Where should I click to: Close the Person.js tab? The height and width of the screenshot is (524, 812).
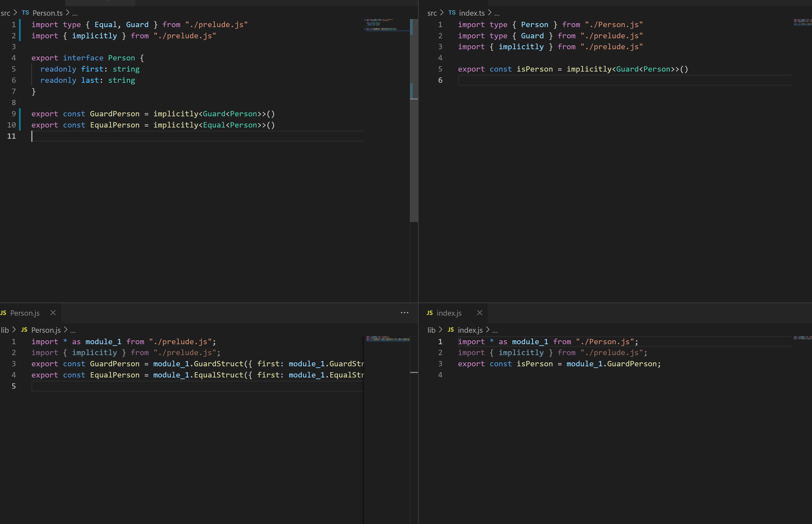[53, 313]
